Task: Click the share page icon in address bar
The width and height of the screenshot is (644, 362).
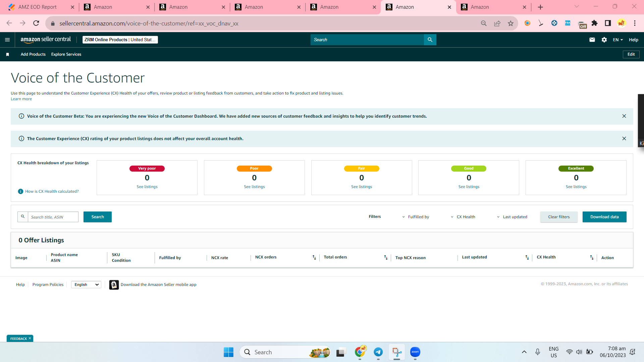Action: [497, 23]
